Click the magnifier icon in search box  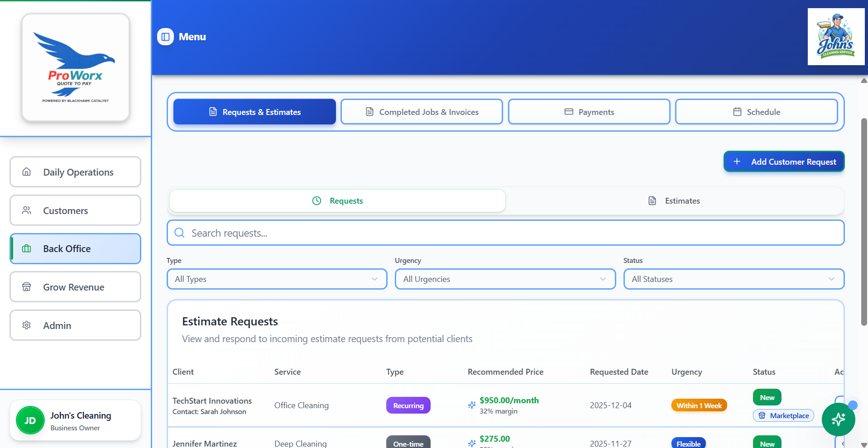180,233
